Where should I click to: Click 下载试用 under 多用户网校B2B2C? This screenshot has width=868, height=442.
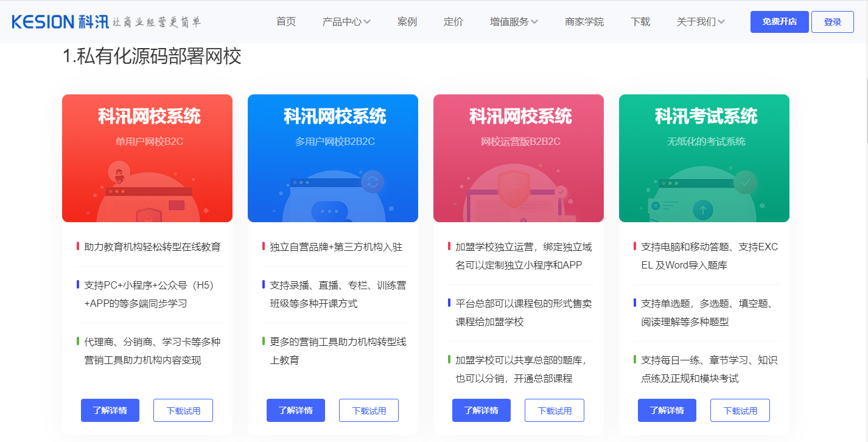pos(369,410)
